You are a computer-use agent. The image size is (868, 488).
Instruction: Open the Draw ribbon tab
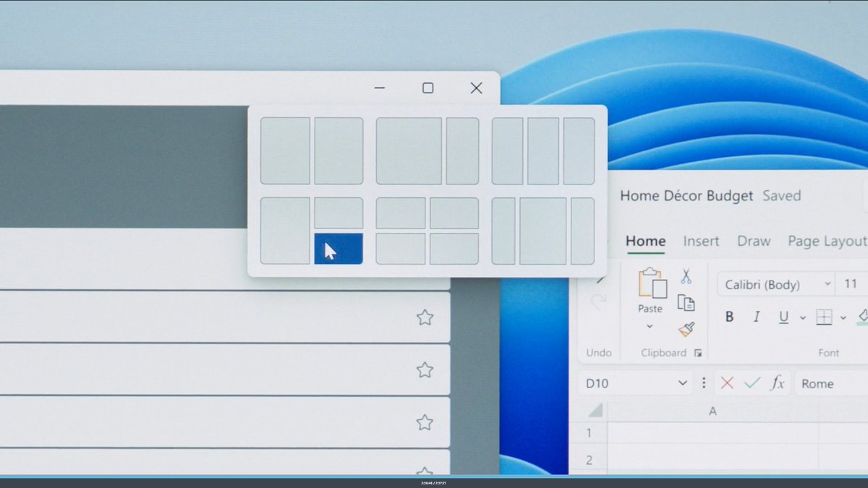pyautogui.click(x=754, y=241)
